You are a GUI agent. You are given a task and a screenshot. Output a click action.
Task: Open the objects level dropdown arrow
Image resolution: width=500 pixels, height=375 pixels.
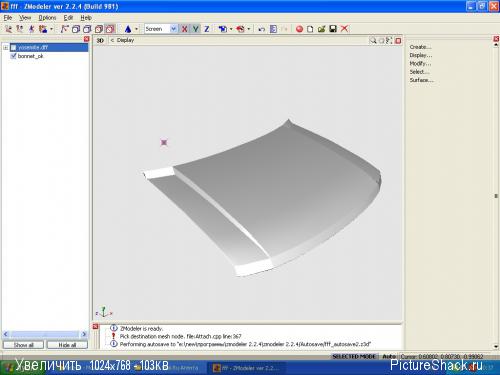point(51,29)
